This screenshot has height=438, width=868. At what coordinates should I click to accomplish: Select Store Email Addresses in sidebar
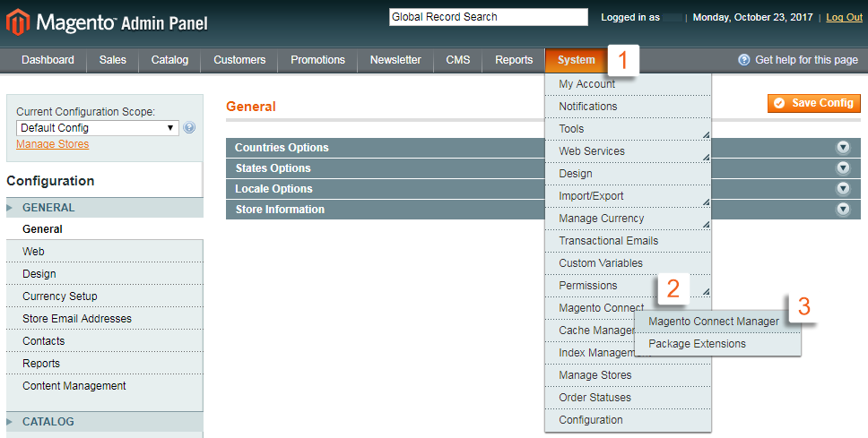point(105,319)
